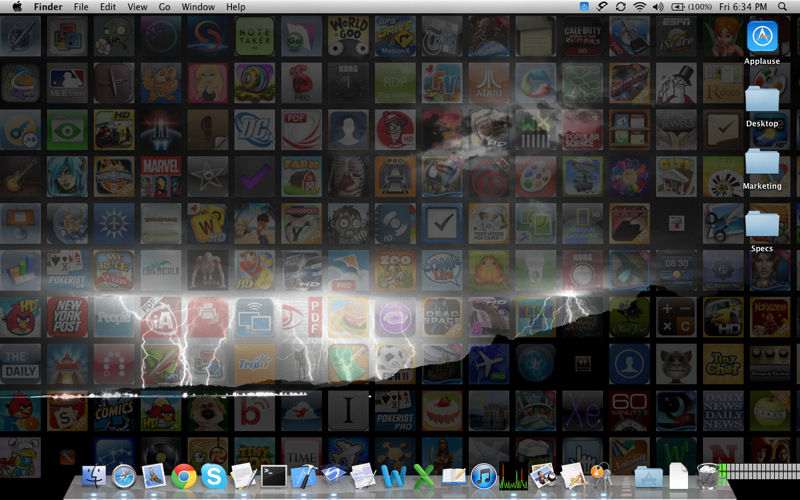Screen dimensions: 800x500
Task: Launch Google Chrome from the dock
Action: [x=184, y=477]
